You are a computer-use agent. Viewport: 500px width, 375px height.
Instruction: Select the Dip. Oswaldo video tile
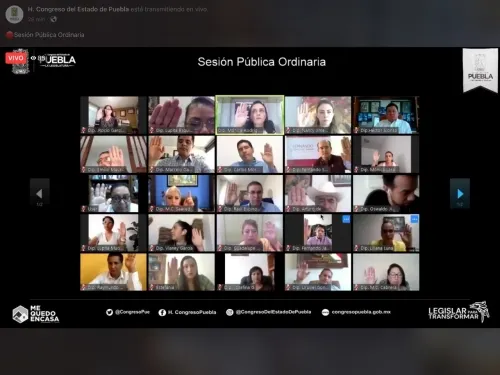coord(386,194)
